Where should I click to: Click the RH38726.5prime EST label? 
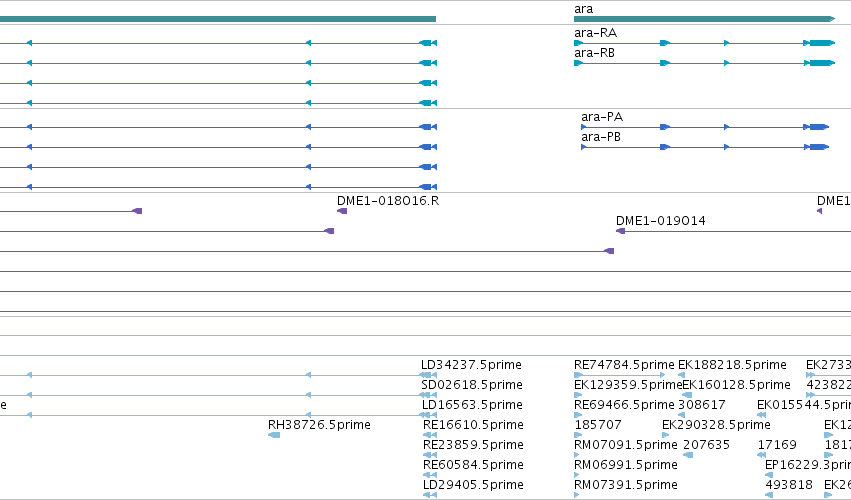click(319, 425)
